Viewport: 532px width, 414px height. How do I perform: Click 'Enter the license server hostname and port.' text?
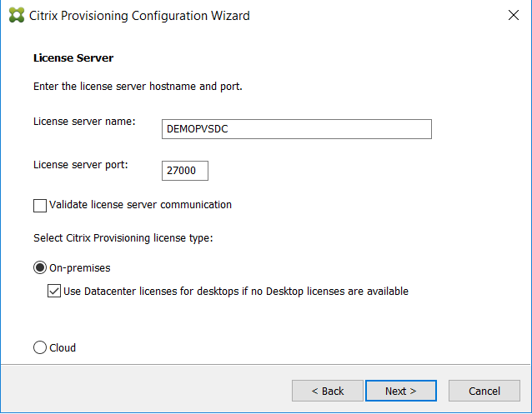(138, 87)
